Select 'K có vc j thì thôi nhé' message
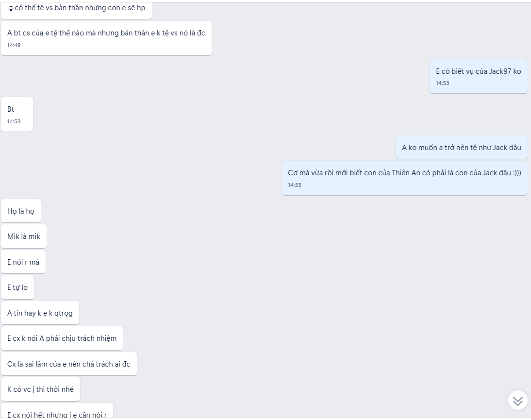This screenshot has height=420, width=531. point(41,389)
